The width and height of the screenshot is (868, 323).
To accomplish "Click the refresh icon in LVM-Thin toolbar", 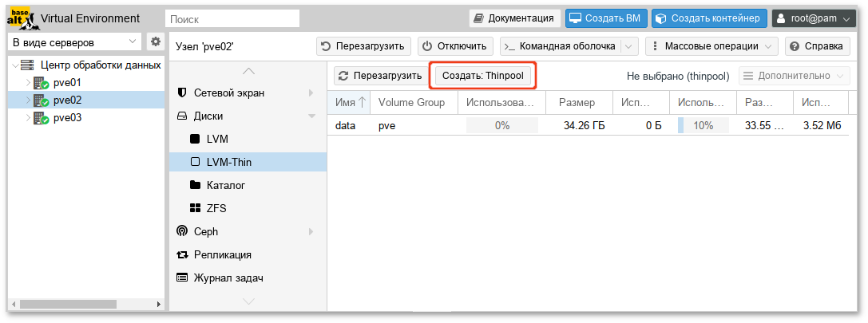I will [344, 76].
